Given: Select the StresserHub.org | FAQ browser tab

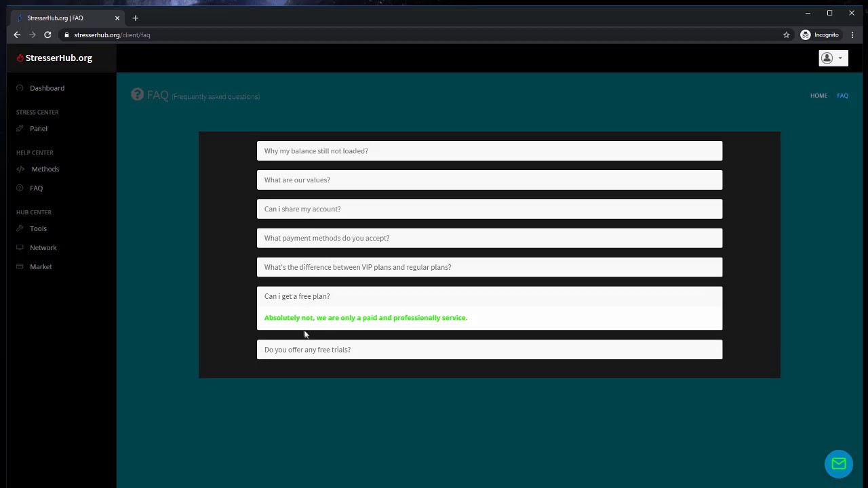Looking at the screenshot, I should [66, 18].
